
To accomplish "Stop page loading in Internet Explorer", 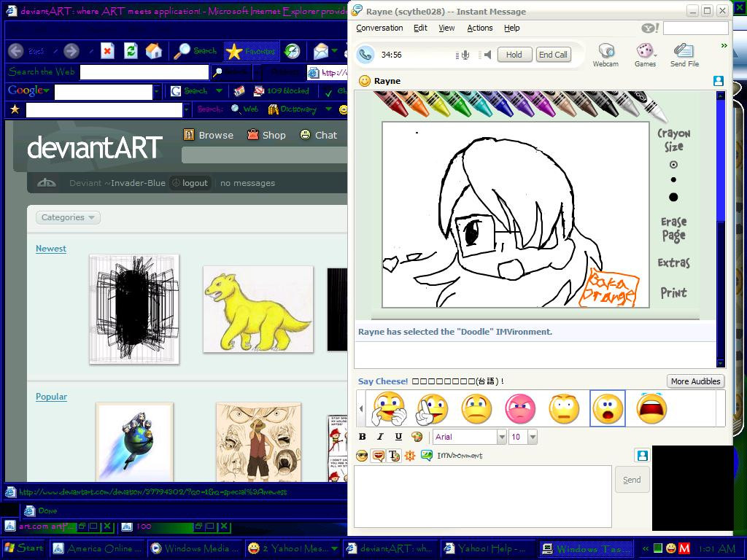I will pyautogui.click(x=108, y=51).
